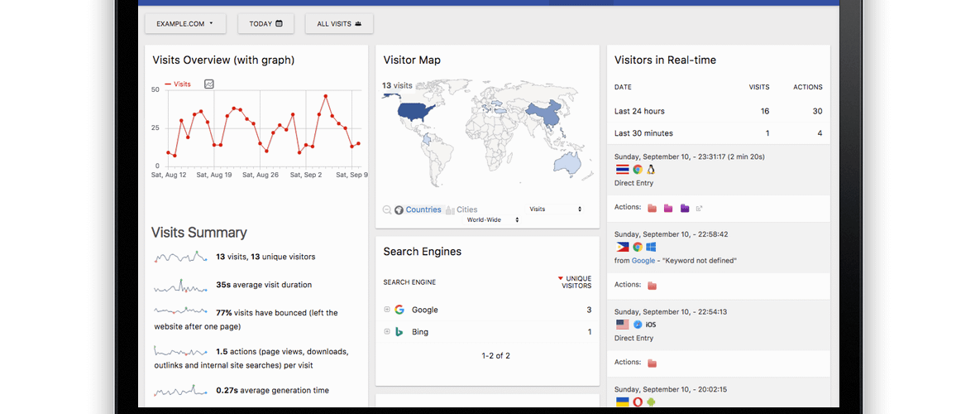Click the zoom-out magnifier on Visitor Map
This screenshot has width=980, height=414.
click(x=387, y=210)
